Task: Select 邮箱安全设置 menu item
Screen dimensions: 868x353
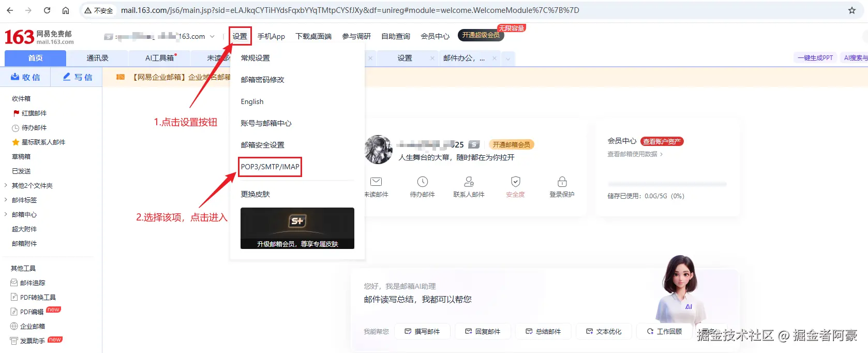Action: point(263,145)
